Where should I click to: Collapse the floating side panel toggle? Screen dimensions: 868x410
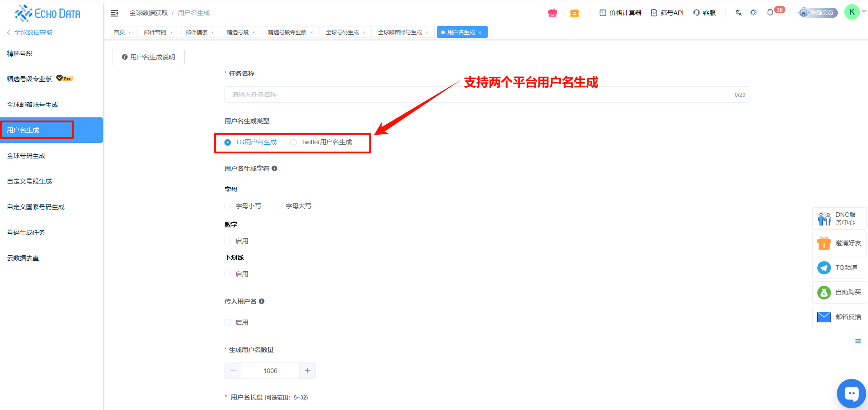(x=858, y=341)
